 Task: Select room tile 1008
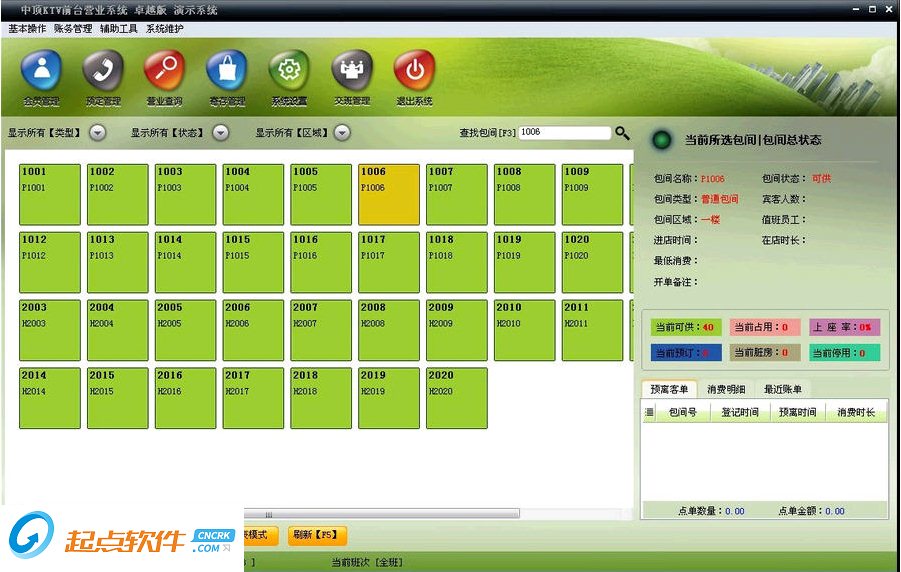[x=525, y=194]
